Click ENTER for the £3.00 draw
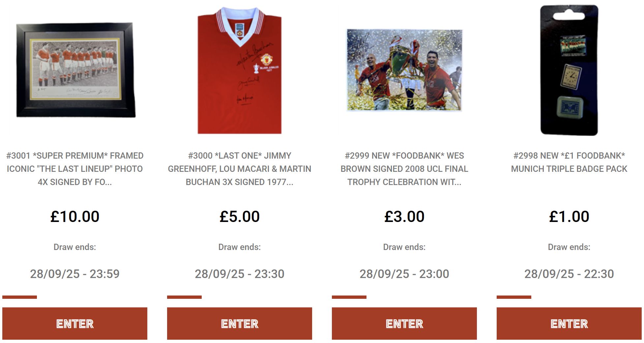The width and height of the screenshot is (644, 343). coord(404,324)
